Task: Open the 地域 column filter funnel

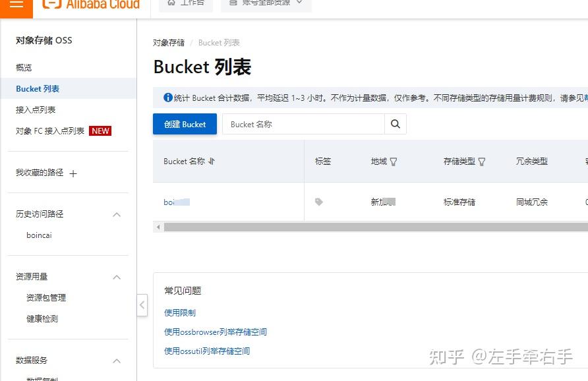Action: tap(394, 161)
